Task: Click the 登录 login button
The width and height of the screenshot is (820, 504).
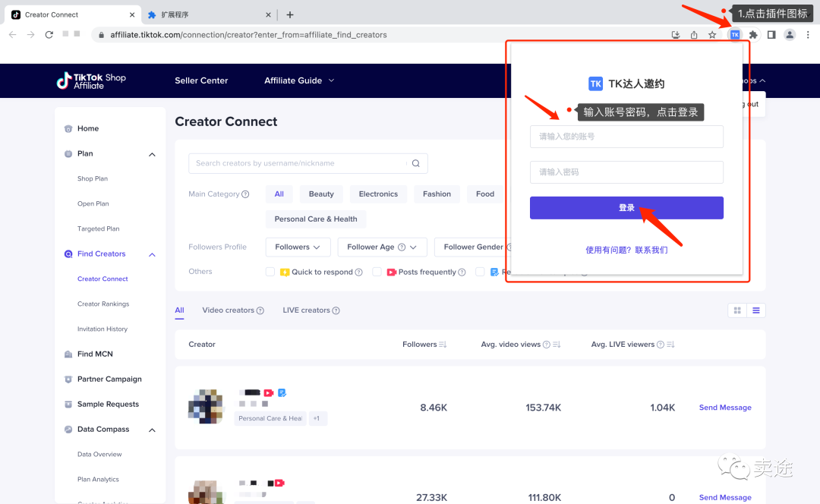Action: pyautogui.click(x=626, y=208)
